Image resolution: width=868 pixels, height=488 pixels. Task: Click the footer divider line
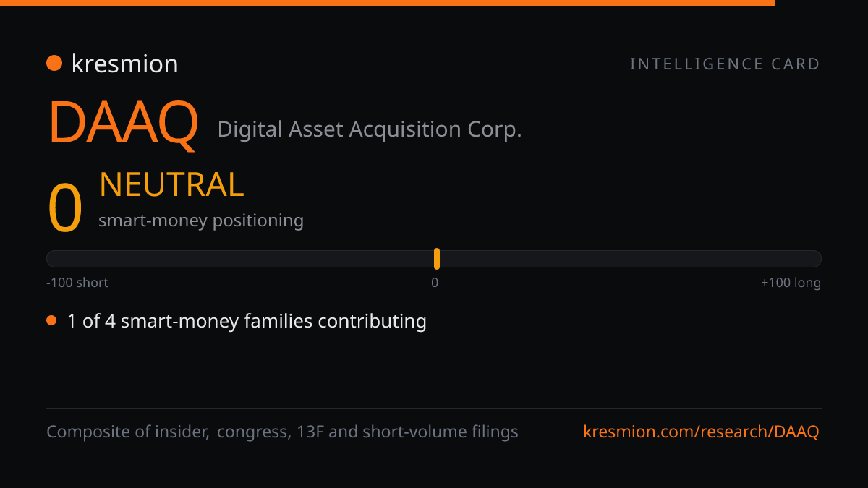point(434,408)
